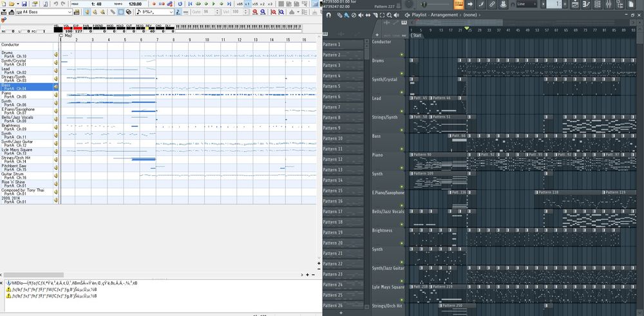Create a new file in the MIDI editor
644x316 pixels.
(x=3, y=4)
